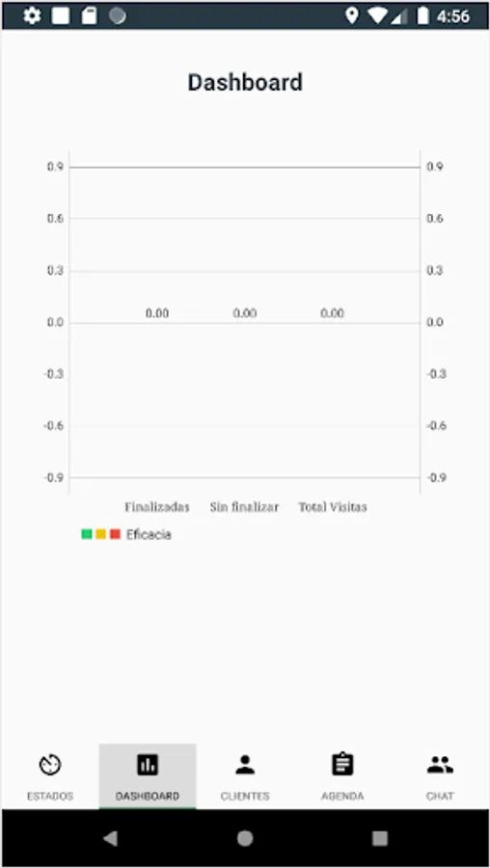
Task: Select the Dashboard bar chart icon
Action: [x=148, y=765]
